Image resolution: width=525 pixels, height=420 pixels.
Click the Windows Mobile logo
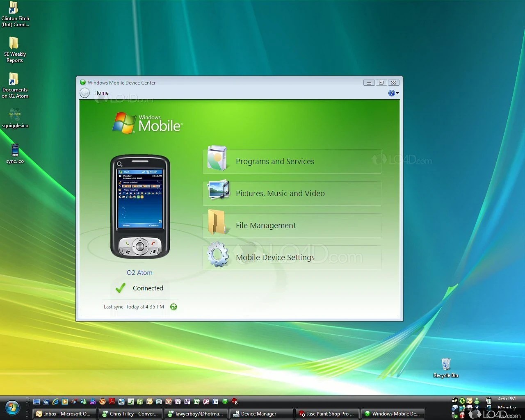tap(146, 122)
